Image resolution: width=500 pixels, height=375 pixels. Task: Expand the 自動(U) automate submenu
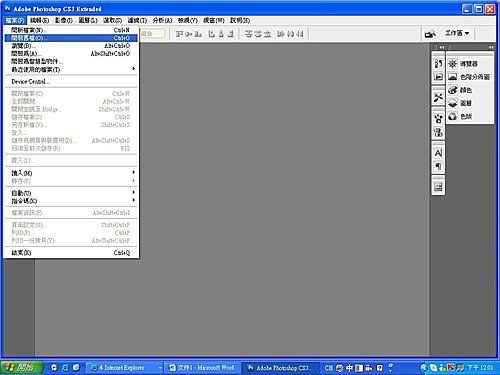coord(71,193)
